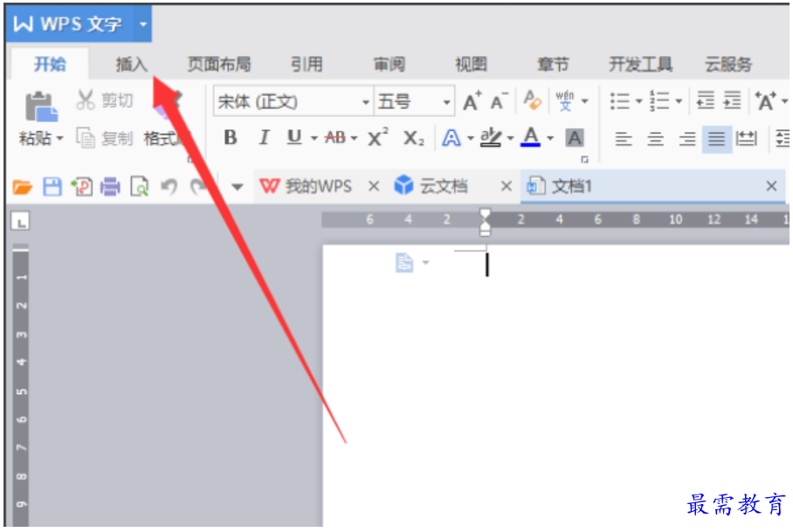Toggle subscript X₂ button

click(414, 138)
